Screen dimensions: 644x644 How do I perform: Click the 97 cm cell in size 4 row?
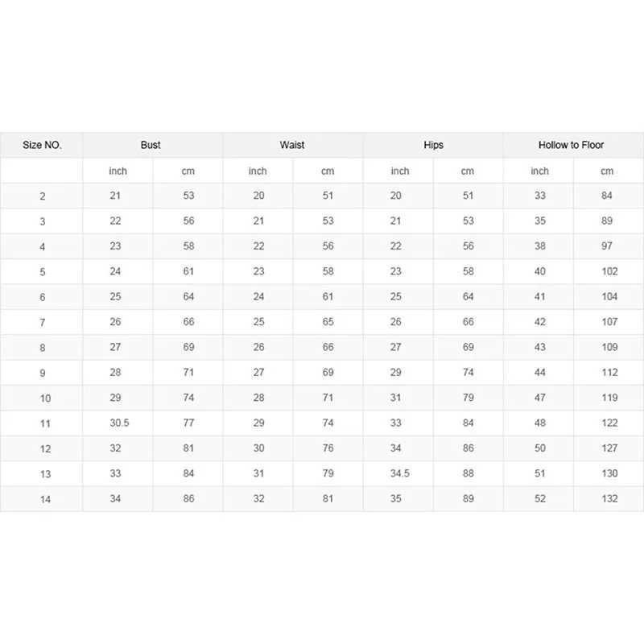click(607, 246)
